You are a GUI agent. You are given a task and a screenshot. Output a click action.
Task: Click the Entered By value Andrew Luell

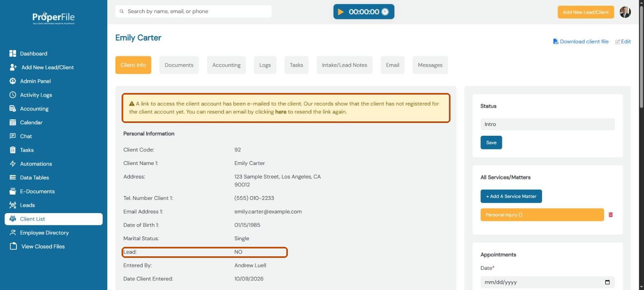(x=250, y=265)
